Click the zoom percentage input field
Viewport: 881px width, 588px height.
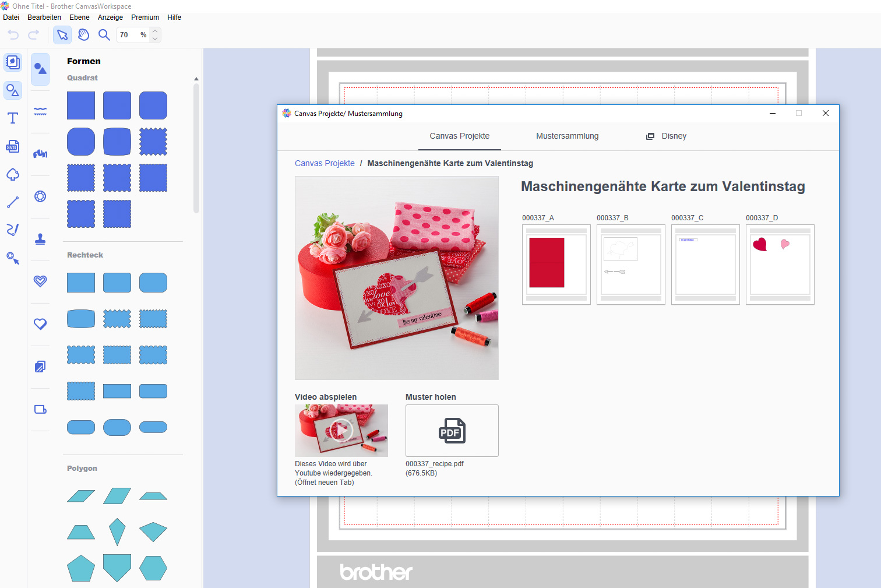pyautogui.click(x=127, y=35)
